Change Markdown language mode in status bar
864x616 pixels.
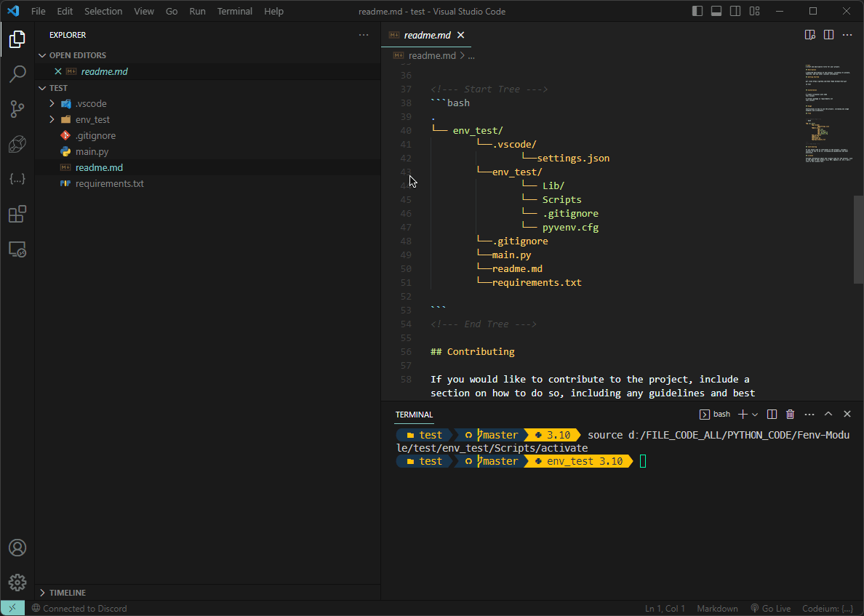[x=717, y=609]
